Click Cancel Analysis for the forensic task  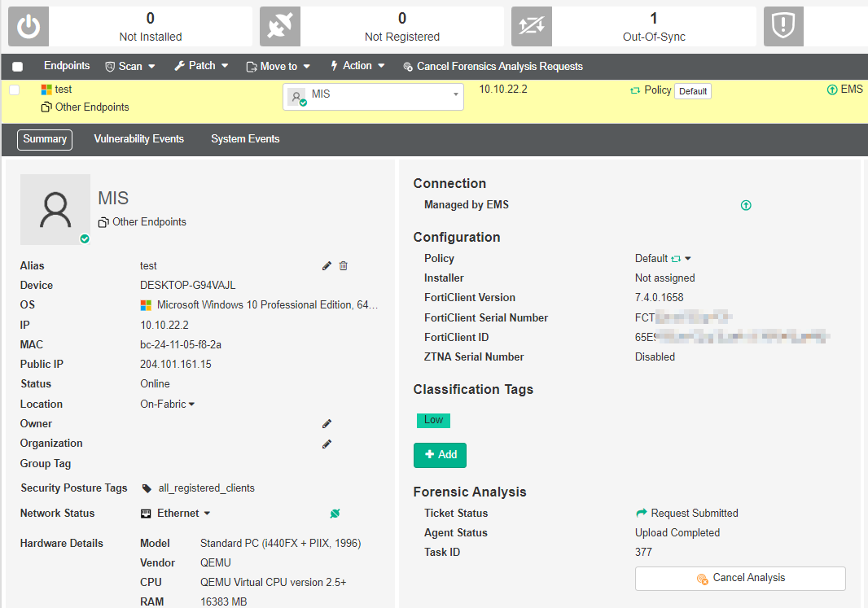[739, 578]
